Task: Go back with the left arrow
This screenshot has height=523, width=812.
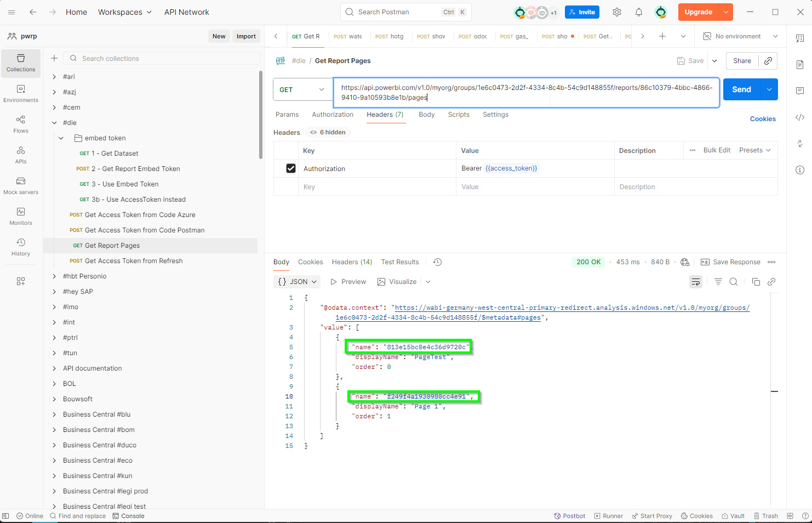Action: (33, 12)
